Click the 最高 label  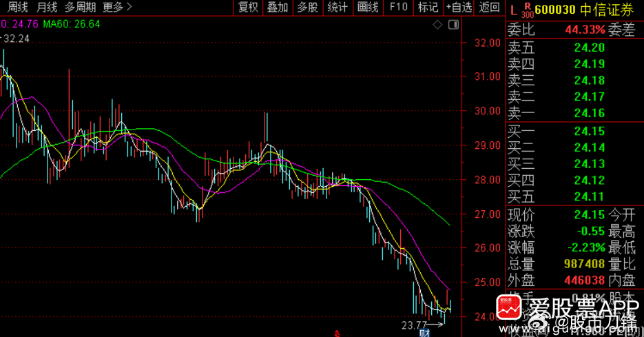[622, 232]
